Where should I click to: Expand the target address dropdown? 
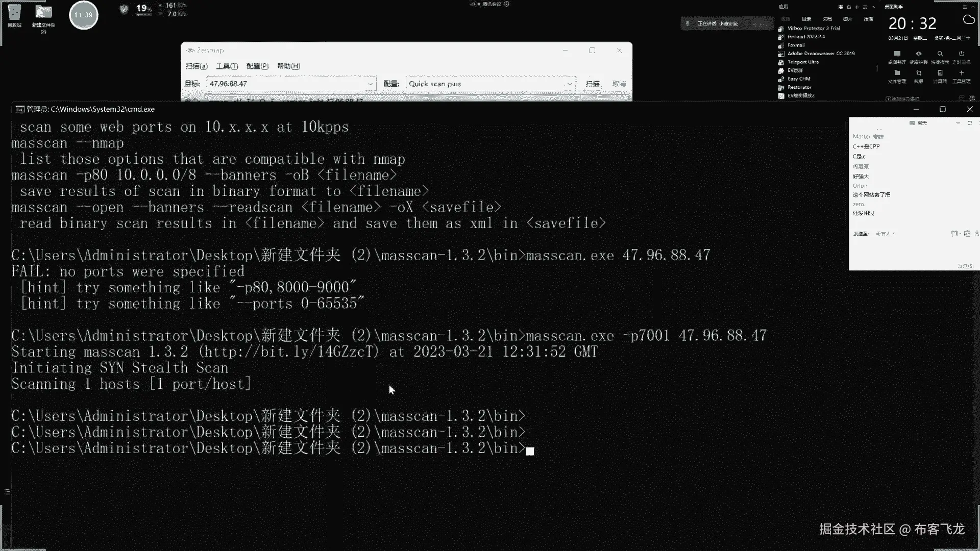(370, 84)
